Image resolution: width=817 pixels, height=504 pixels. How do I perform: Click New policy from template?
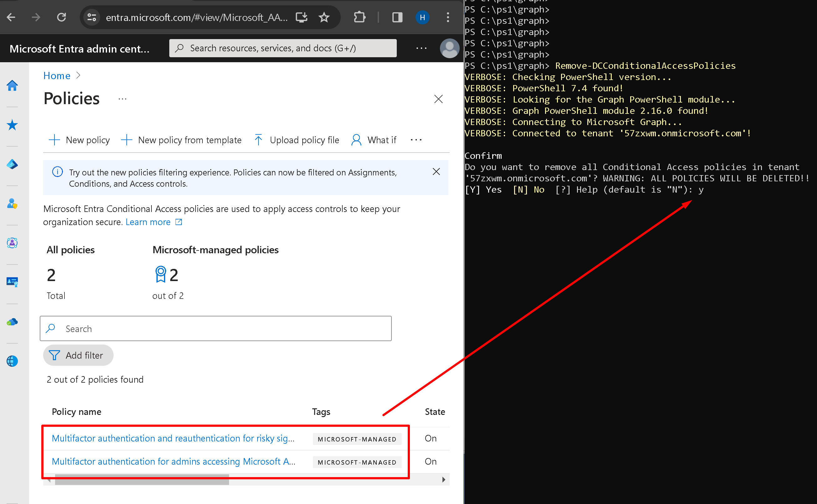181,140
